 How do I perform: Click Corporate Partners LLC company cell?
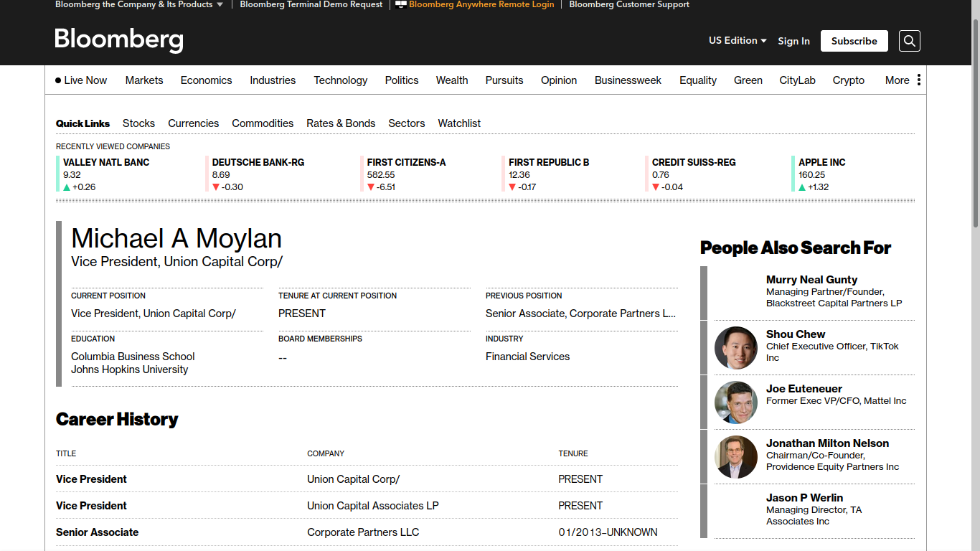click(x=363, y=532)
